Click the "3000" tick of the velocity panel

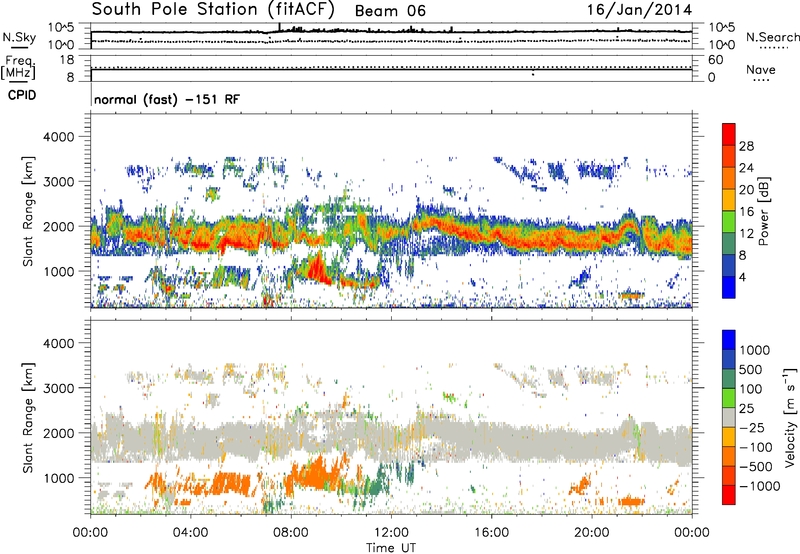pos(58,388)
